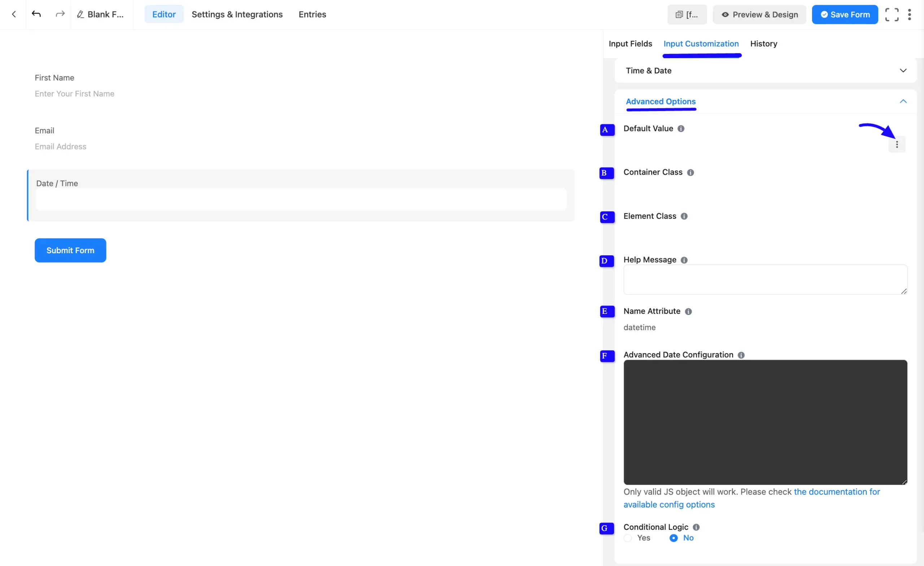Switch to Input Fields tab

(630, 44)
